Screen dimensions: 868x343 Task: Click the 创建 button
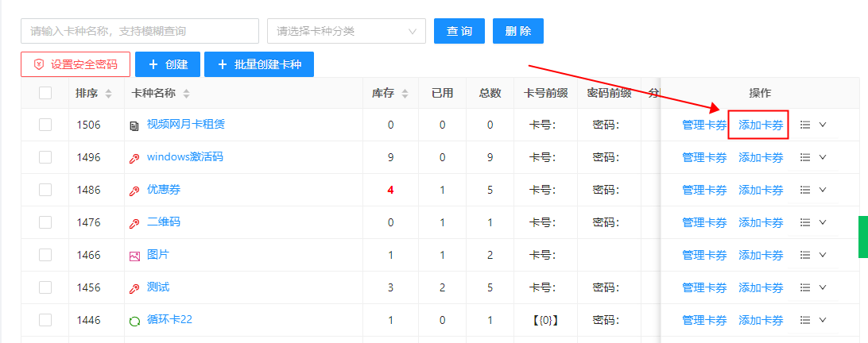168,64
